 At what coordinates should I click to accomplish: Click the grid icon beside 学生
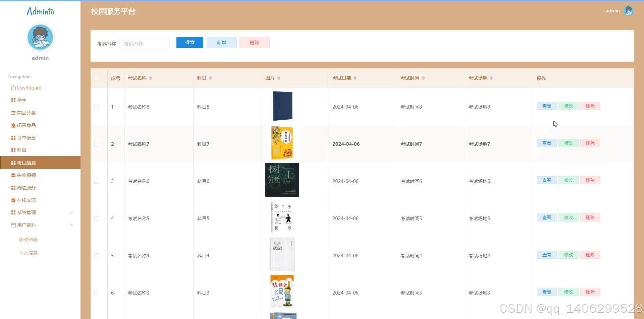coord(13,100)
